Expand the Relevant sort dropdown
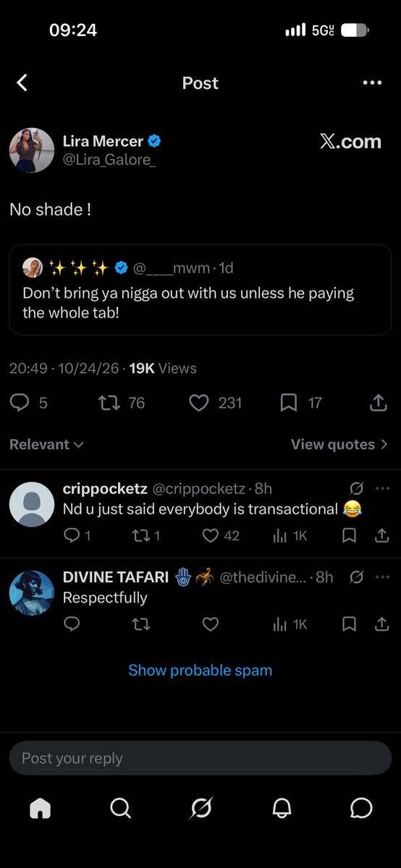 (x=46, y=444)
